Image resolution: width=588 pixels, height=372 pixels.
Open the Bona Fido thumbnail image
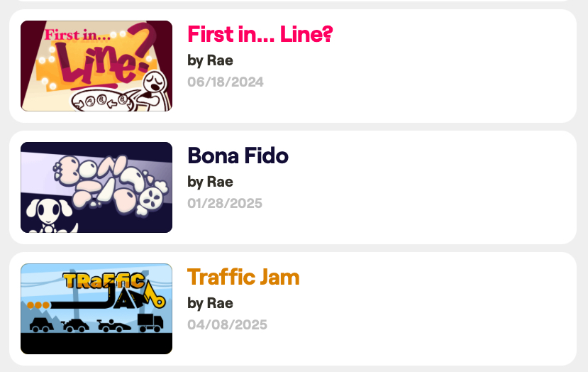[96, 187]
